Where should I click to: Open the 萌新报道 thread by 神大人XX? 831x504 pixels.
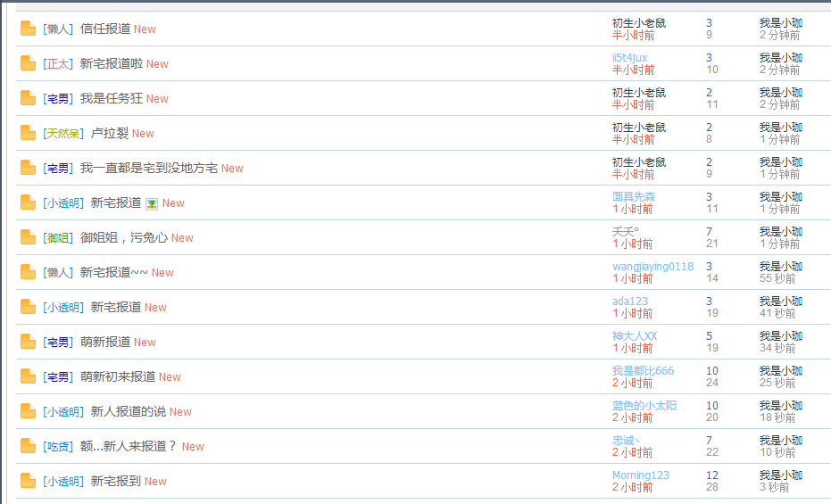click(x=105, y=342)
